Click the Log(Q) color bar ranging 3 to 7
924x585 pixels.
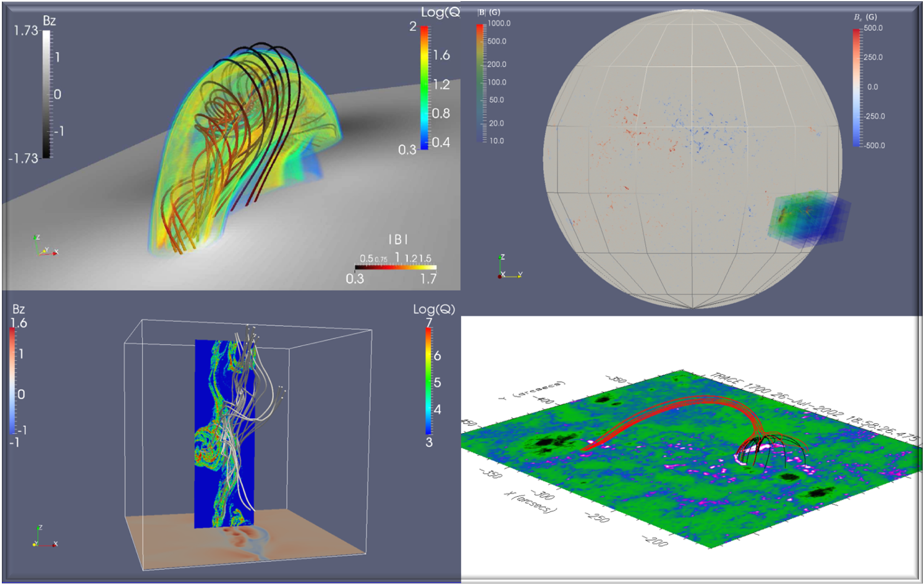[x=428, y=381]
